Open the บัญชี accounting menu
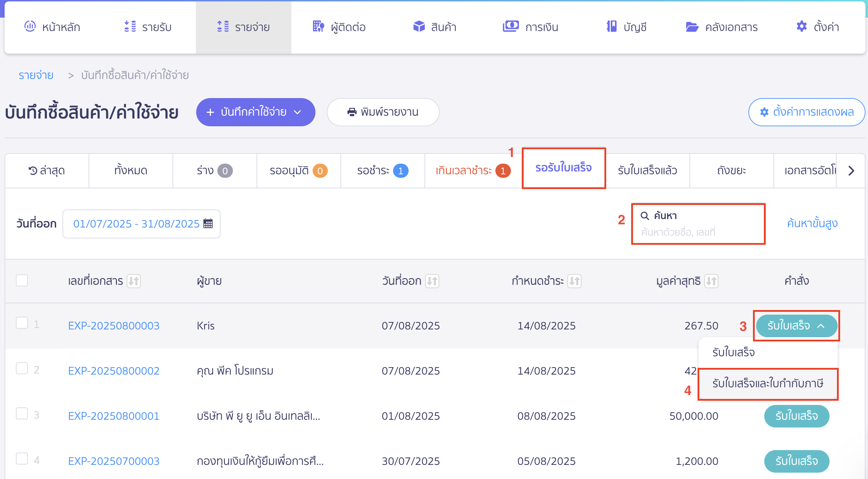This screenshot has width=868, height=479. pos(626,27)
